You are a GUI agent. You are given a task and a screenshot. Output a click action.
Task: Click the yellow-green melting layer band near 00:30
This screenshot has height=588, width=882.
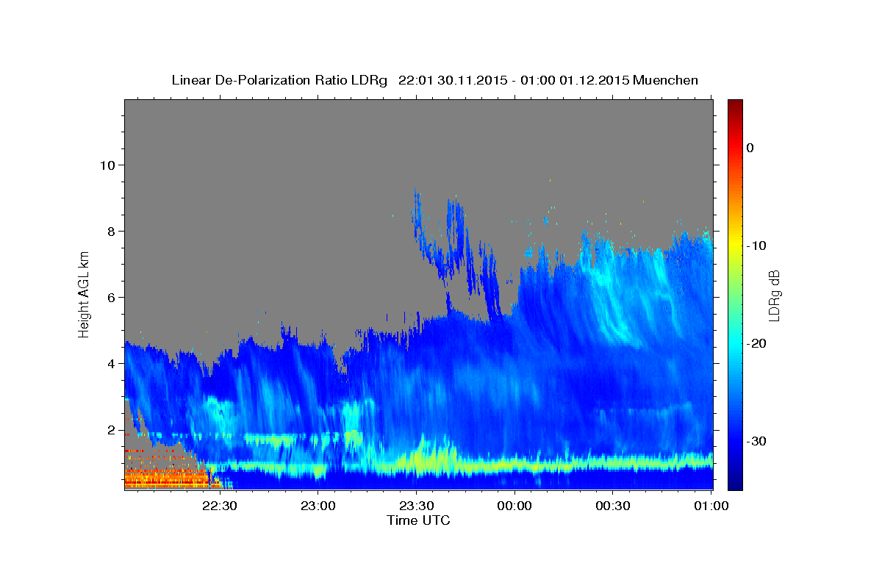(613, 465)
